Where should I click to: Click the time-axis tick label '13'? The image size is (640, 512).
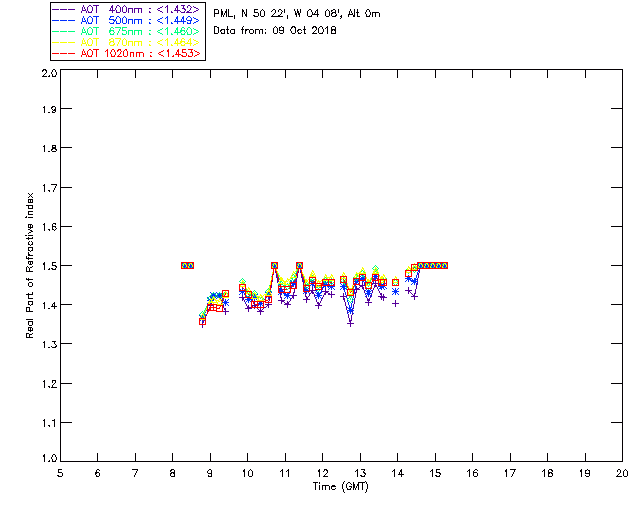click(360, 473)
